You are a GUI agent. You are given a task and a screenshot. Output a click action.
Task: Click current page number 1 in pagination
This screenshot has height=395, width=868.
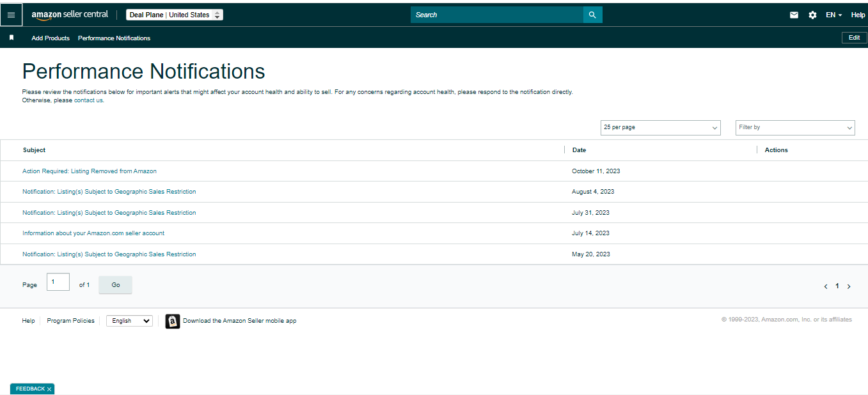(837, 286)
